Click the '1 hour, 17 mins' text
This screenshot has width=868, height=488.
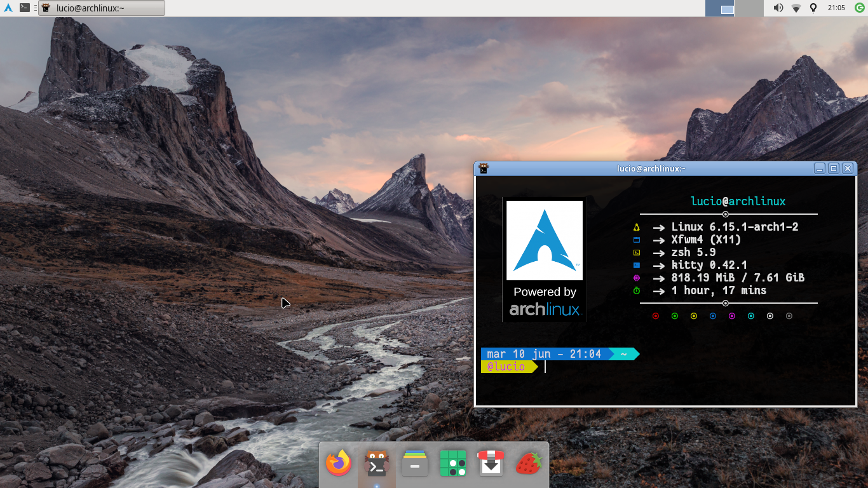[719, 290]
